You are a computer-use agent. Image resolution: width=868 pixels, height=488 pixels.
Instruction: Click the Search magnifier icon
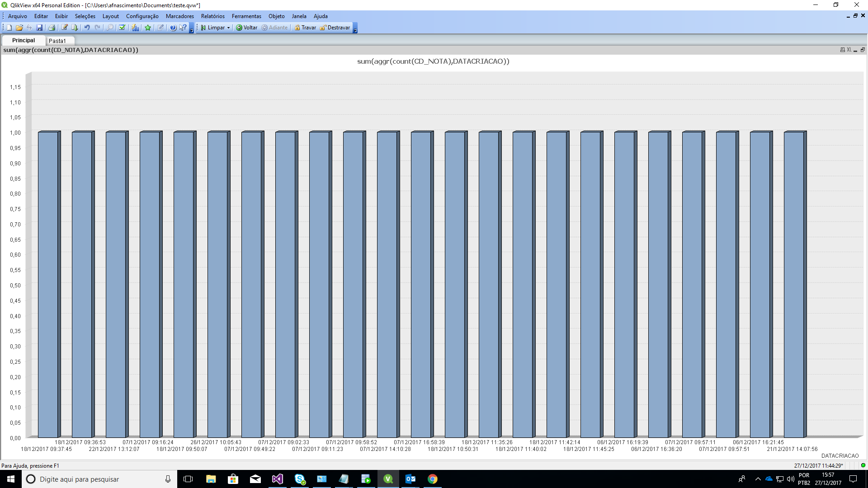tap(110, 28)
